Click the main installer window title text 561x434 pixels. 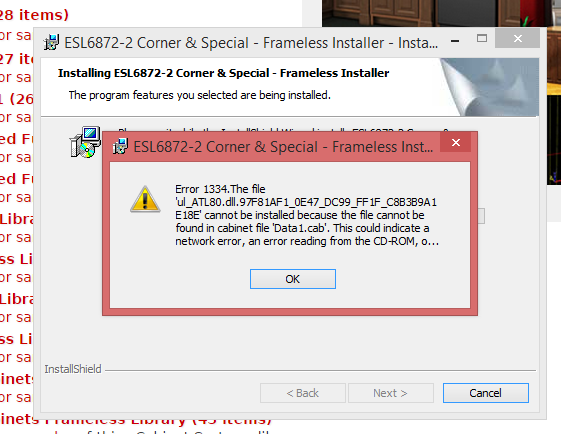pos(251,43)
